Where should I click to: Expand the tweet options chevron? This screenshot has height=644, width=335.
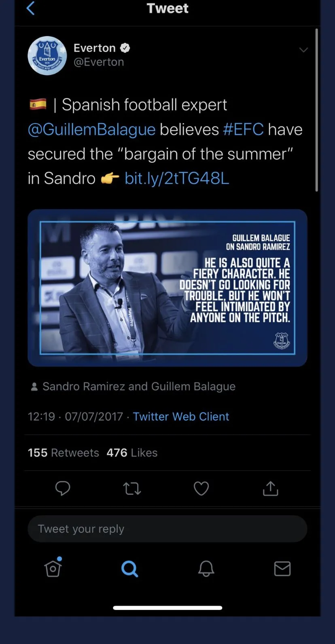[303, 50]
